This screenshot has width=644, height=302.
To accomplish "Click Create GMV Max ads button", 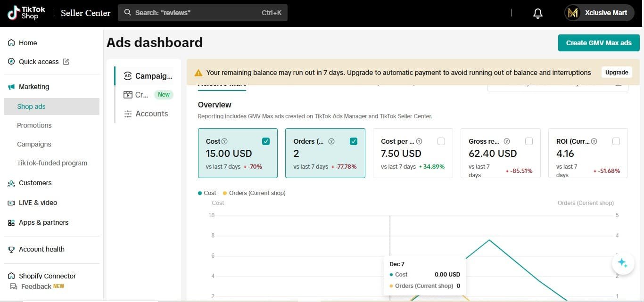I will tap(599, 43).
